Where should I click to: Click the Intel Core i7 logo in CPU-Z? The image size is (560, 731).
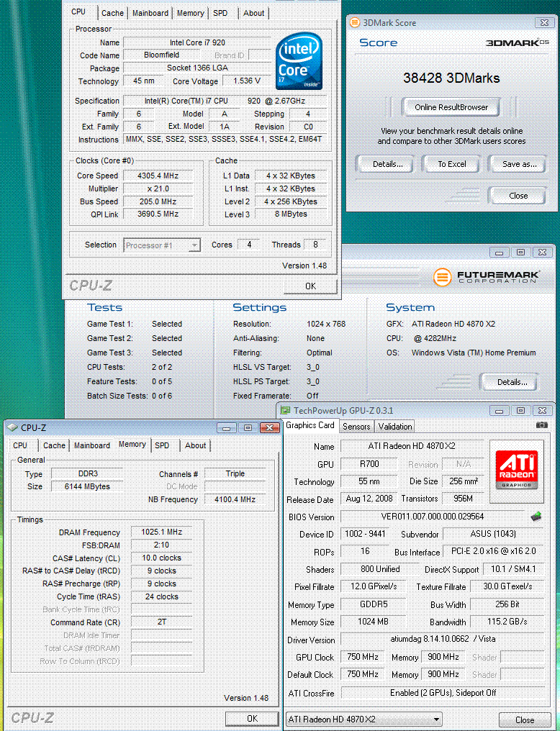pyautogui.click(x=299, y=62)
